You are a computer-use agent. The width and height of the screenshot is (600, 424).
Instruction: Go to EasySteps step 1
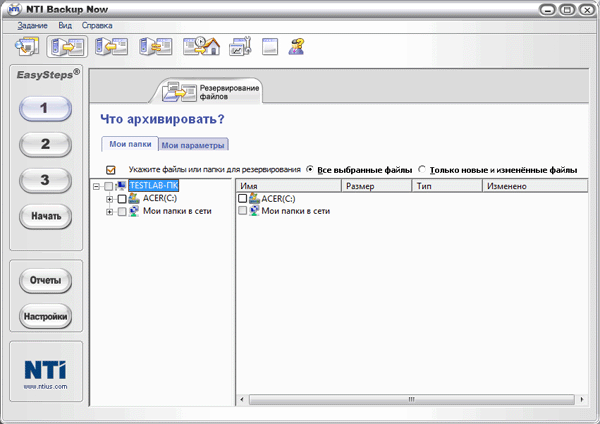pos(45,108)
